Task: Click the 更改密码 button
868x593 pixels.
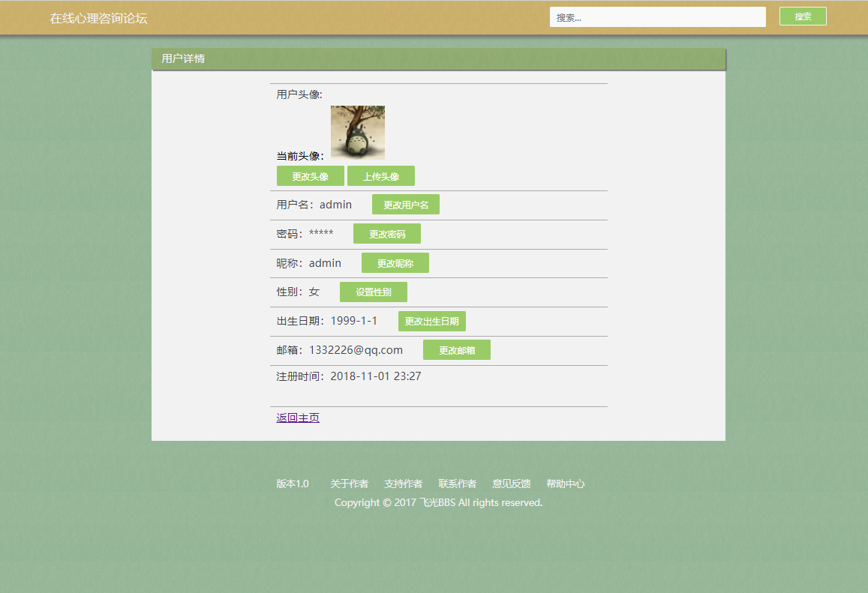Action: (386, 233)
